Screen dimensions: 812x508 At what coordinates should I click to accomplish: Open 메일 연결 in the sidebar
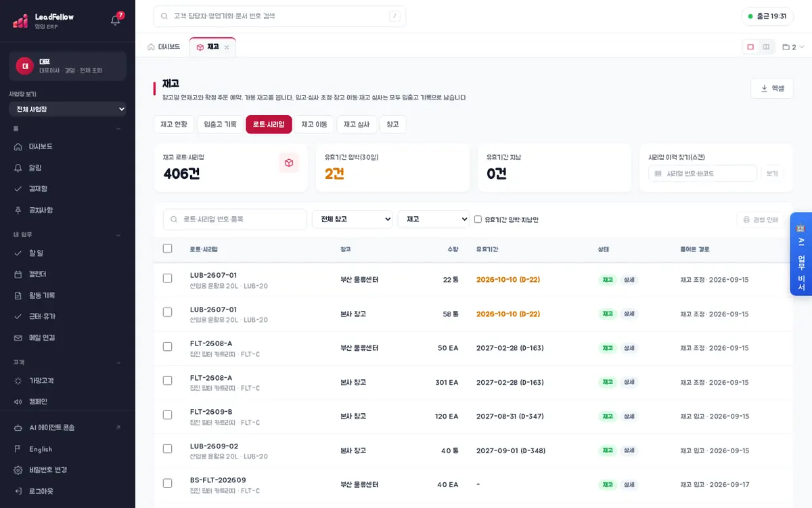[x=68, y=337]
